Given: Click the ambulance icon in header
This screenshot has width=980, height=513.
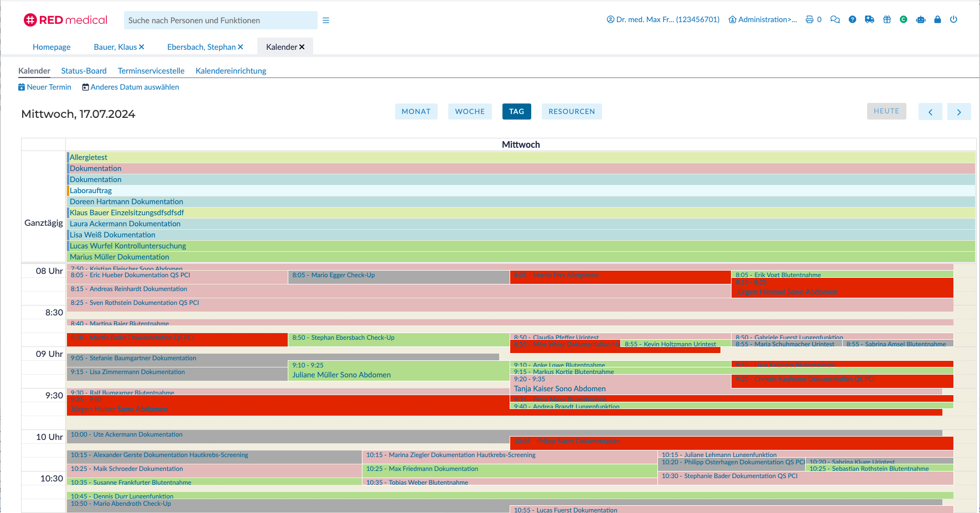Looking at the screenshot, I should (x=869, y=19).
